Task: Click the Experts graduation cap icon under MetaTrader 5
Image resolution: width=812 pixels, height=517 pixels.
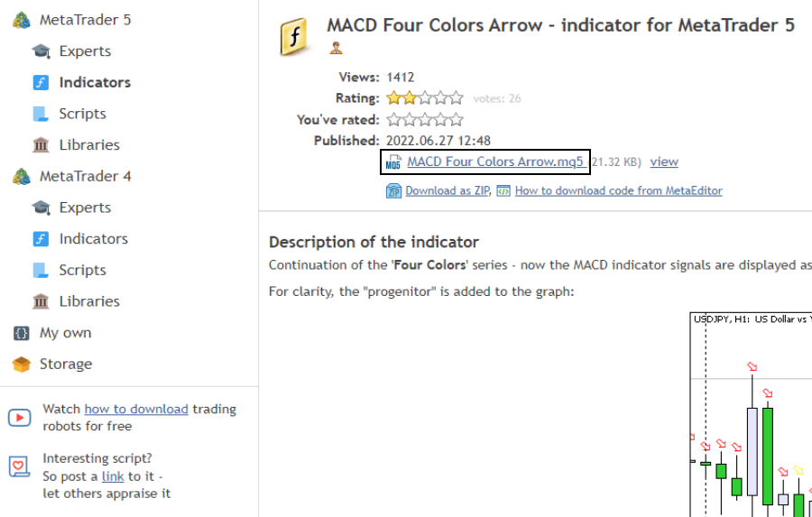Action: [41, 51]
